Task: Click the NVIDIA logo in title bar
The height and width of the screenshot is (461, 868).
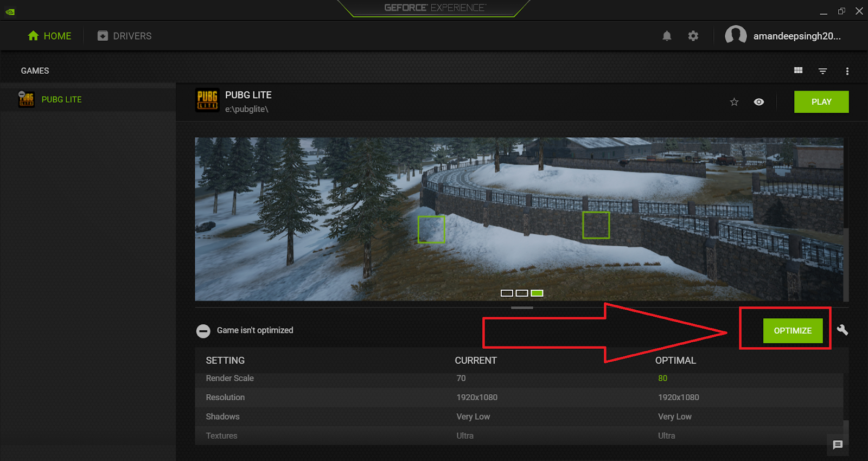Action: click(10, 11)
